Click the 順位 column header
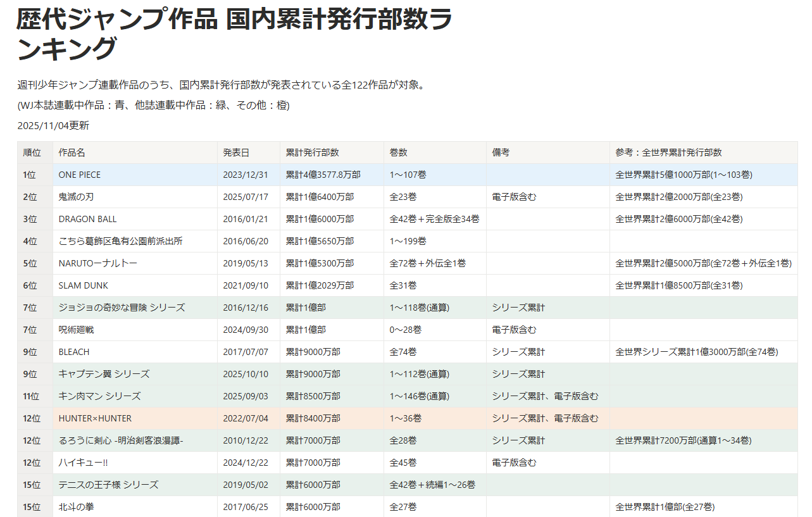This screenshot has width=812, height=517. tap(32, 153)
